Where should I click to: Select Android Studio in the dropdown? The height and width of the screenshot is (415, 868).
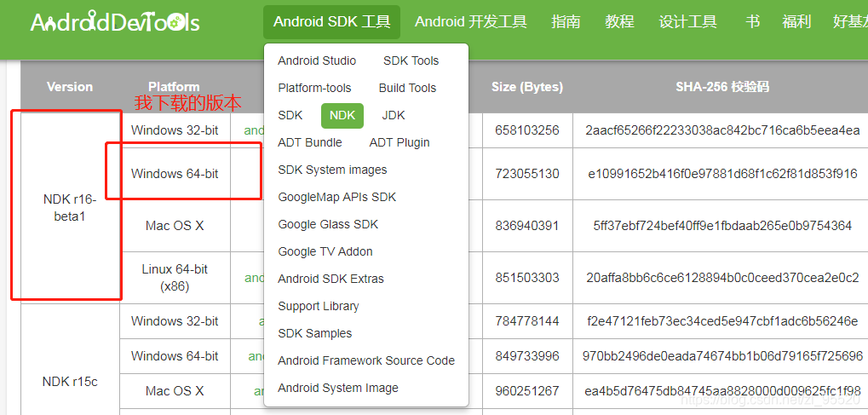coord(317,61)
